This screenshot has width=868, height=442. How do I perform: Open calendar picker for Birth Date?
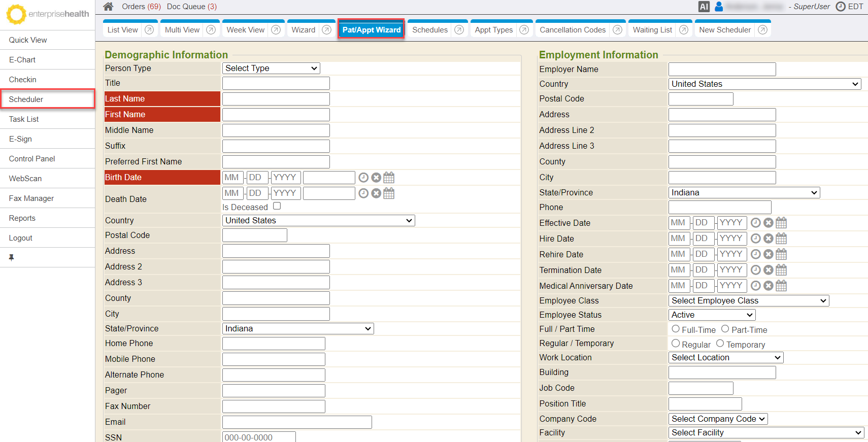(x=389, y=178)
